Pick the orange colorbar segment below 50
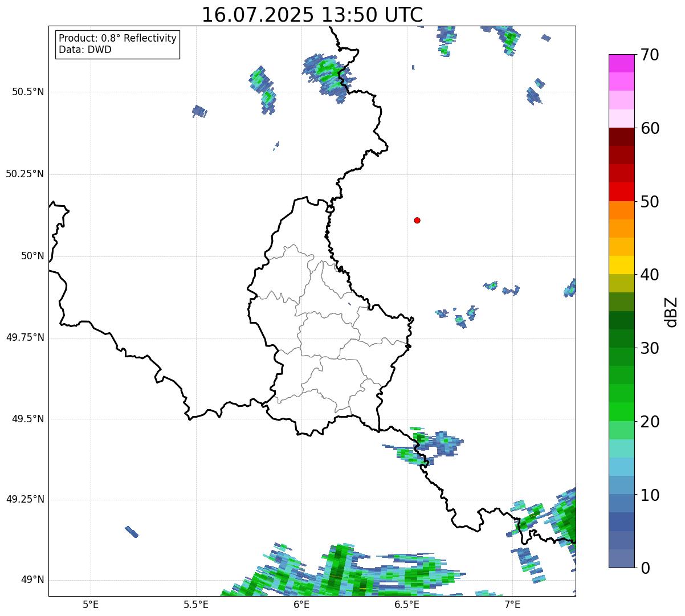The height and width of the screenshot is (616, 685). 622,210
